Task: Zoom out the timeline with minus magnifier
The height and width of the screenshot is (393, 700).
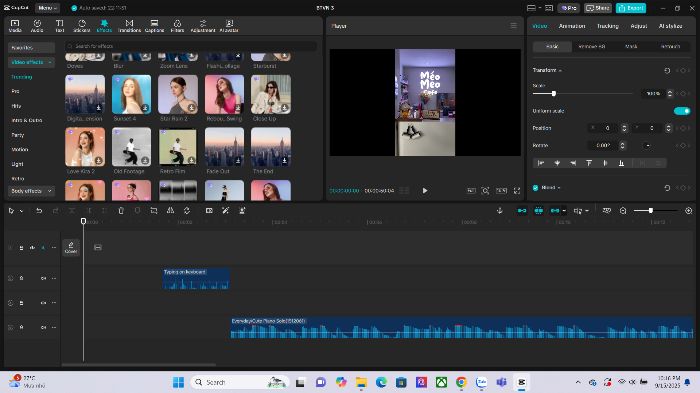Action: (623, 210)
